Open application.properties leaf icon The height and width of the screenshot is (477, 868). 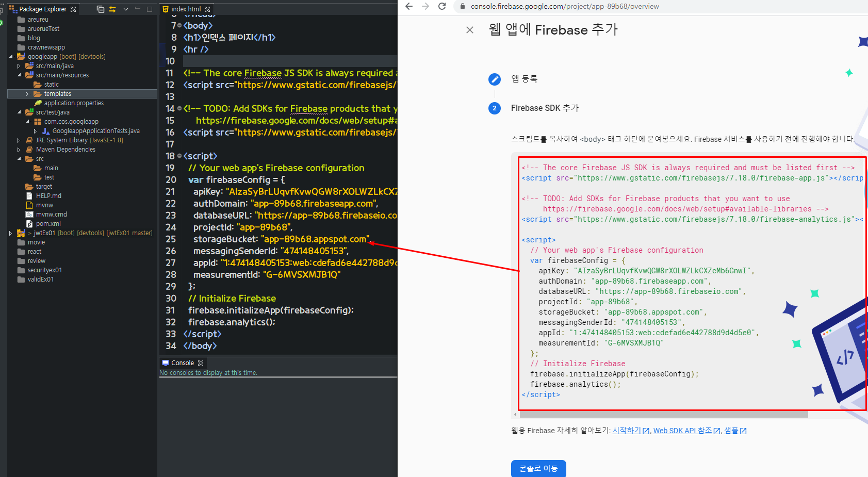(38, 103)
